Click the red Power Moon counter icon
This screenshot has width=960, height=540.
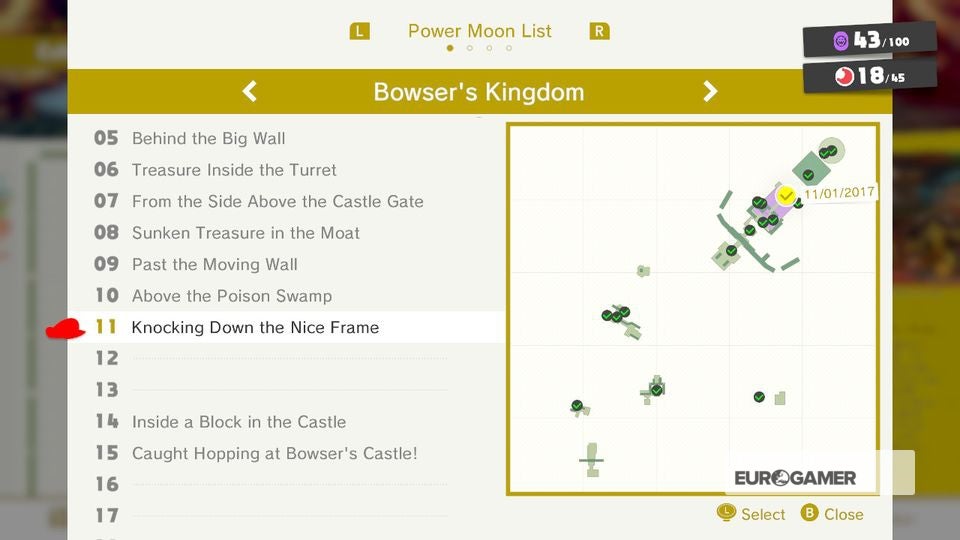(x=844, y=77)
